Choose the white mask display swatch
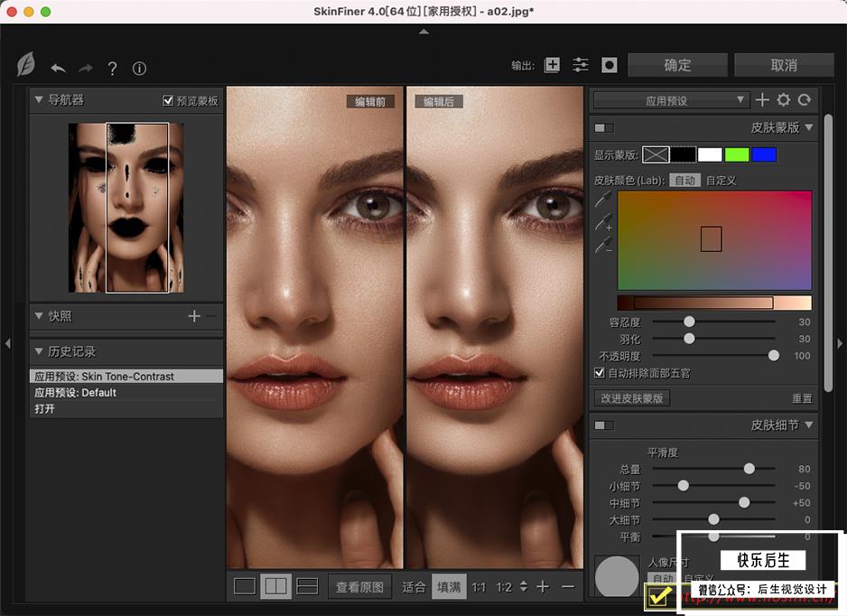 (710, 155)
